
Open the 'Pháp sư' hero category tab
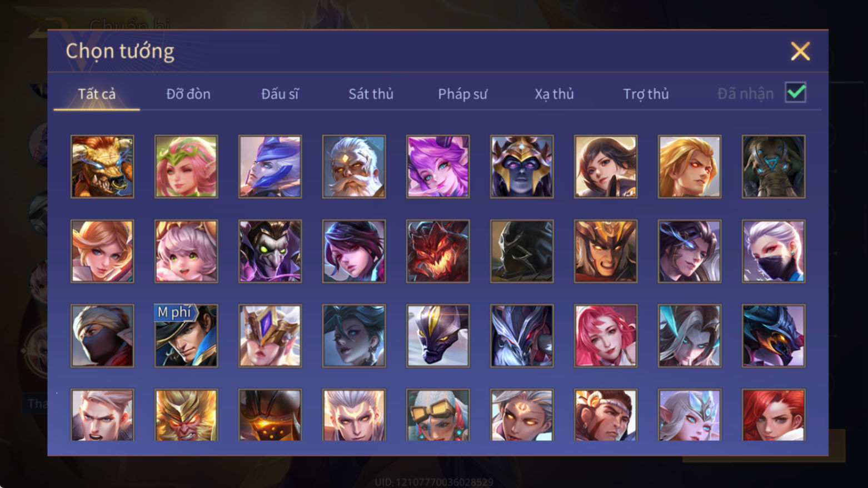462,94
